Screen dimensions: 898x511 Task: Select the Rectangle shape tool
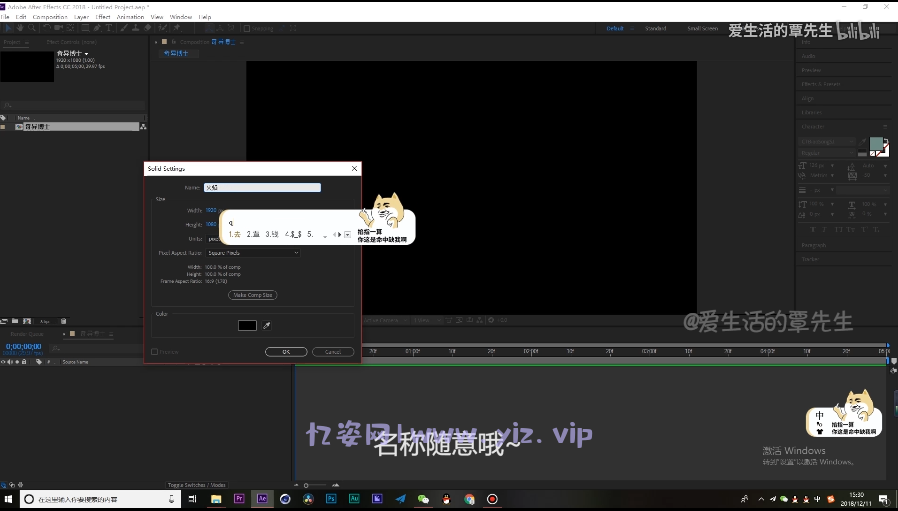[x=85, y=27]
